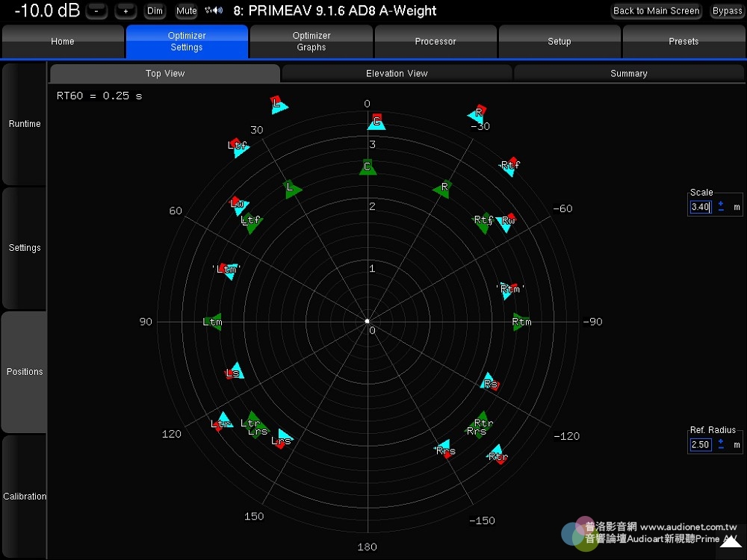Image resolution: width=747 pixels, height=560 pixels.
Task: Click the green R speaker marker
Action: coord(443,188)
